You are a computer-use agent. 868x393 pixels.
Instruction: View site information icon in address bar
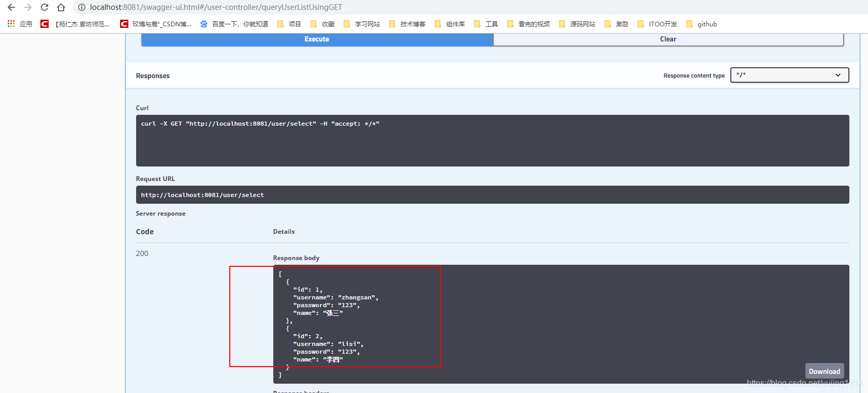pyautogui.click(x=81, y=7)
